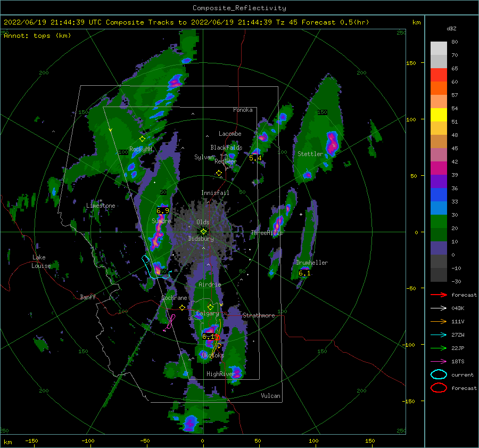Click the 6.1 top label south of Calgary

tap(208, 337)
